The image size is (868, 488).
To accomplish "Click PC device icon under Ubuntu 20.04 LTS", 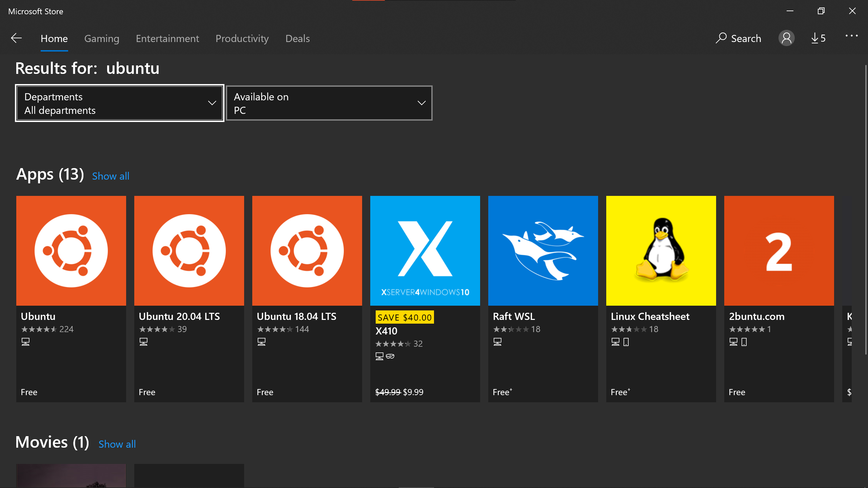I will click(x=143, y=342).
